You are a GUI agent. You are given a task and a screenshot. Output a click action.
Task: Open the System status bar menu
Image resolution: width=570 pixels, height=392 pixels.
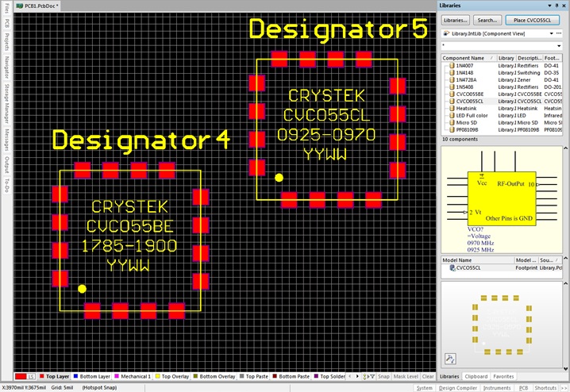coord(424,388)
